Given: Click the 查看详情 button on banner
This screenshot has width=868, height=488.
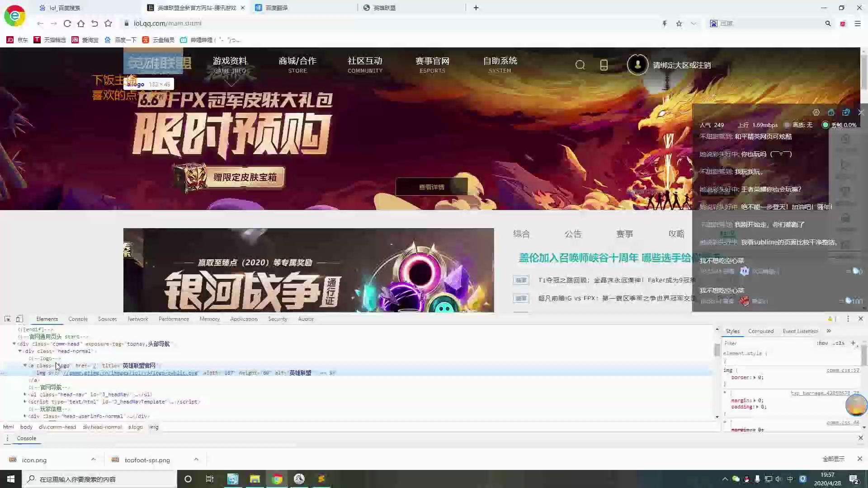Looking at the screenshot, I should tap(431, 187).
